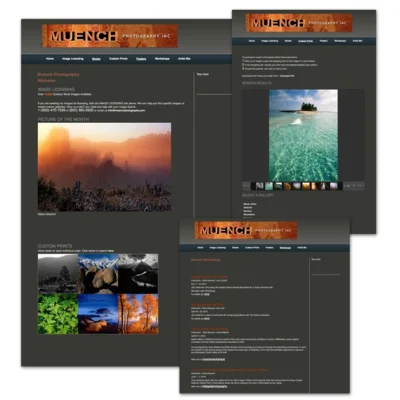Screen dimensions: 400x400
Task: Open Posters in the welcome page navigation
Action: (x=141, y=59)
